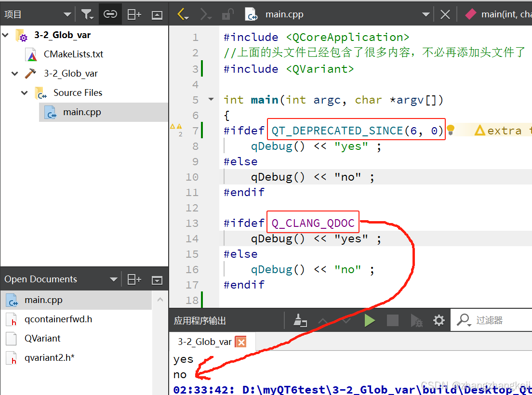Select main.cpp in the project tree
532x395 pixels.
point(82,112)
